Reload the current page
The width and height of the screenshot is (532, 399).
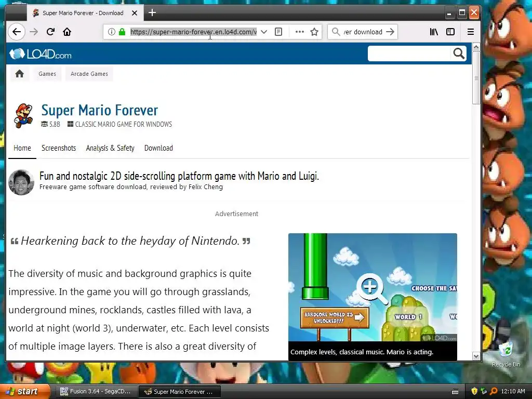[50, 32]
